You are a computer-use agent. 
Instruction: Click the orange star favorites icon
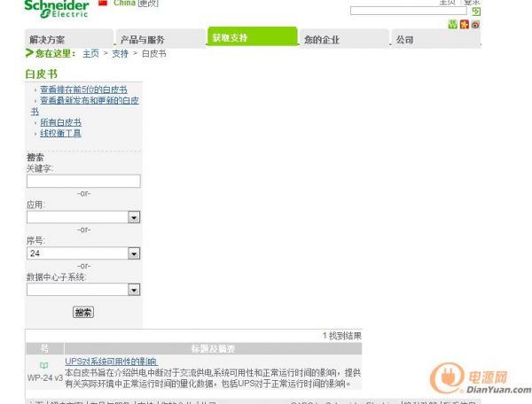[465, 24]
